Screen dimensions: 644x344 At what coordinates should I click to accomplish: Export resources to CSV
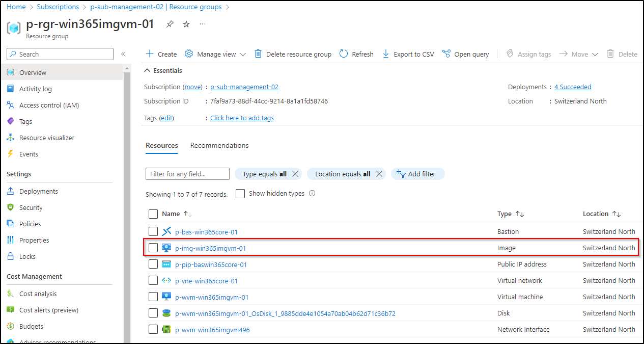pyautogui.click(x=408, y=54)
